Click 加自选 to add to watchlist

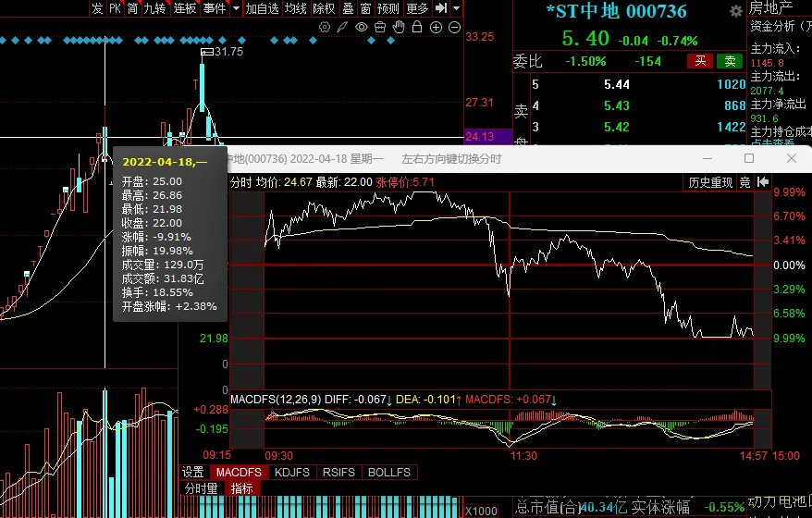tap(262, 8)
